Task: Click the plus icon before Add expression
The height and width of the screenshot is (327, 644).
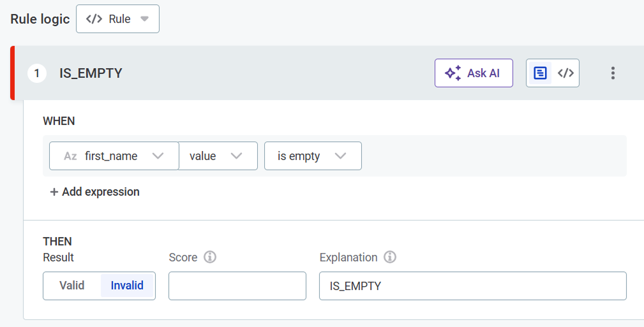Action: (54, 192)
